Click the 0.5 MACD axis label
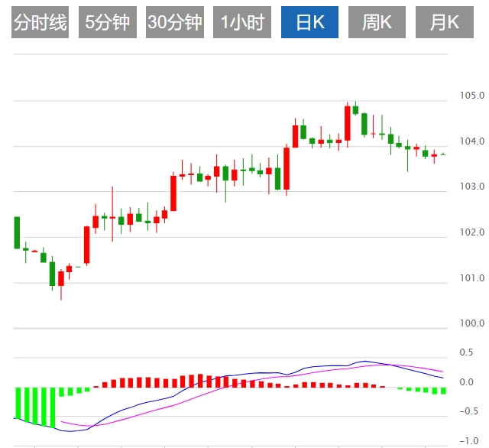Viewport: 489px width, 448px height. click(466, 352)
